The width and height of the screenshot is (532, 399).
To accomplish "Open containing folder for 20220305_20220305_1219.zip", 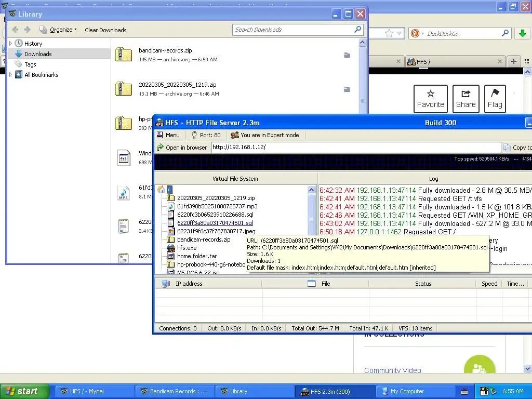I will pos(347,89).
